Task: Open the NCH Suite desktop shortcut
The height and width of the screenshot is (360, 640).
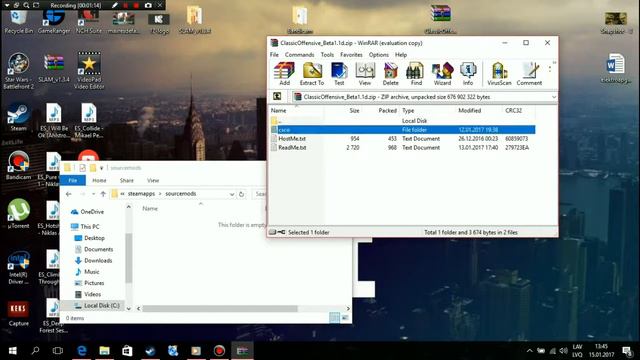Action: 89,21
